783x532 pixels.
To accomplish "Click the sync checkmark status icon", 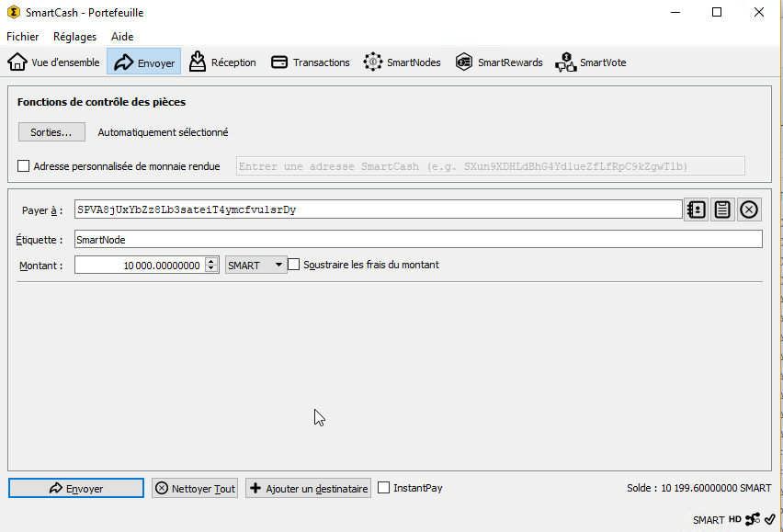I will click(x=769, y=519).
